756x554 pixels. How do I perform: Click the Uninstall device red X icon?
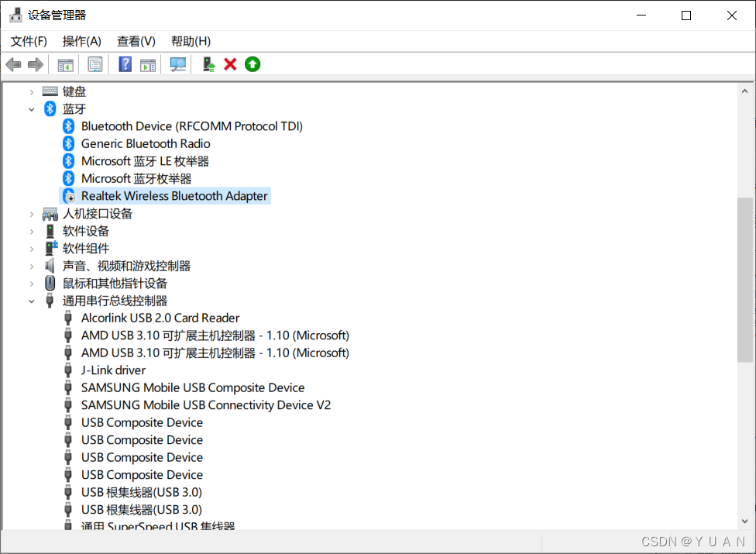230,64
